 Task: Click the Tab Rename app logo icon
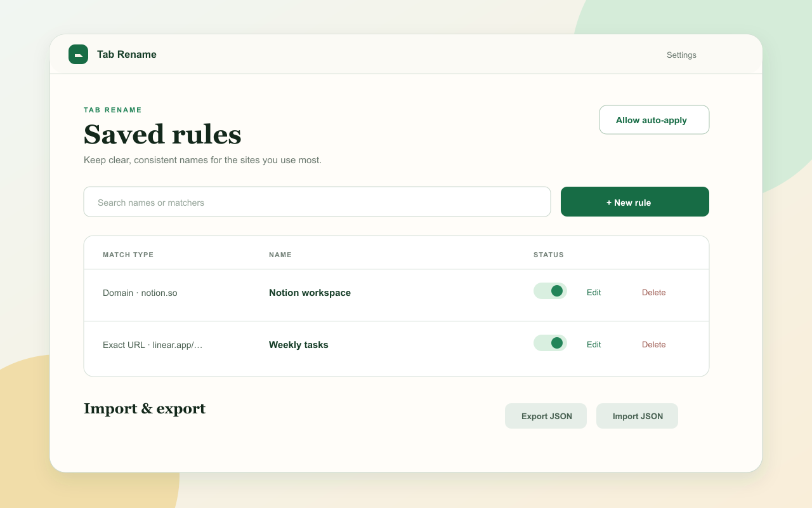tap(78, 55)
